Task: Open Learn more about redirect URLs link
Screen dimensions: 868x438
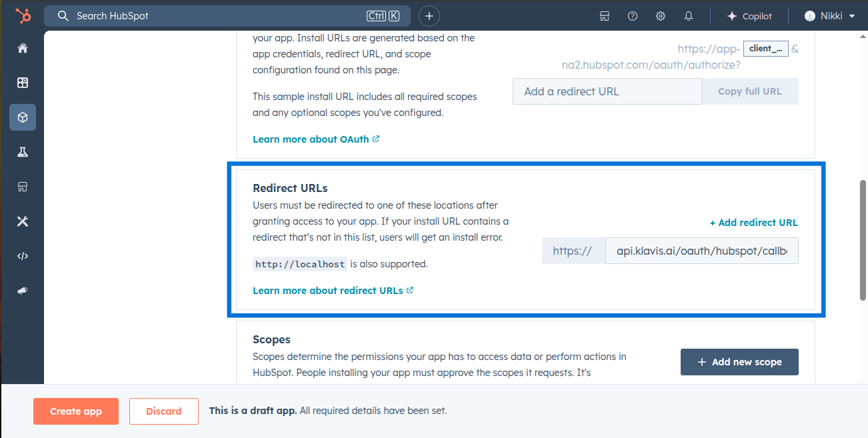Action: coord(333,291)
